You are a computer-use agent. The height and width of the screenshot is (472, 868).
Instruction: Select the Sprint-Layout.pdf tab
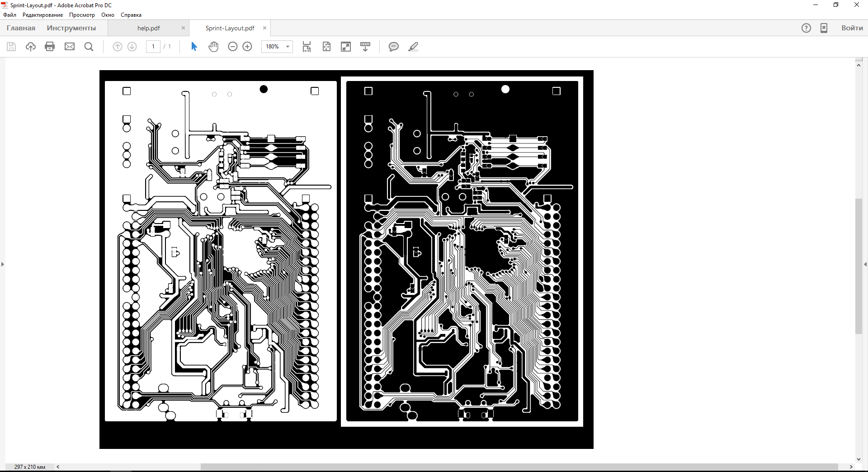pyautogui.click(x=230, y=28)
